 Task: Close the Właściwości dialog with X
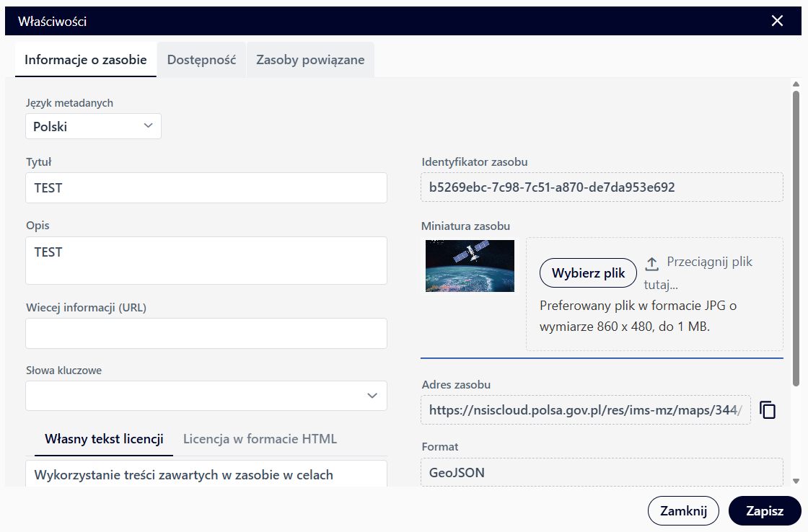(x=777, y=21)
